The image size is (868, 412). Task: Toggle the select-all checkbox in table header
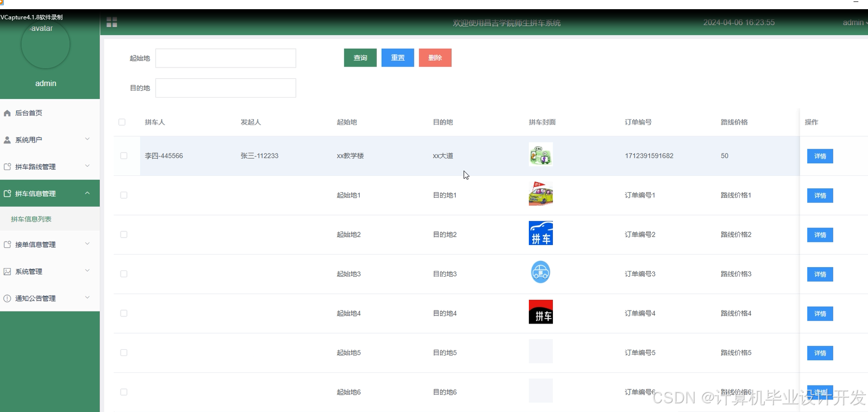click(x=122, y=122)
